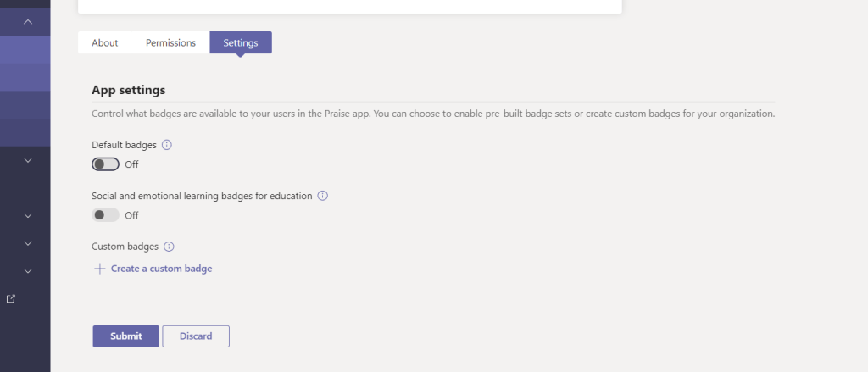Expand the second down-chevron section in the sidebar

point(28,215)
